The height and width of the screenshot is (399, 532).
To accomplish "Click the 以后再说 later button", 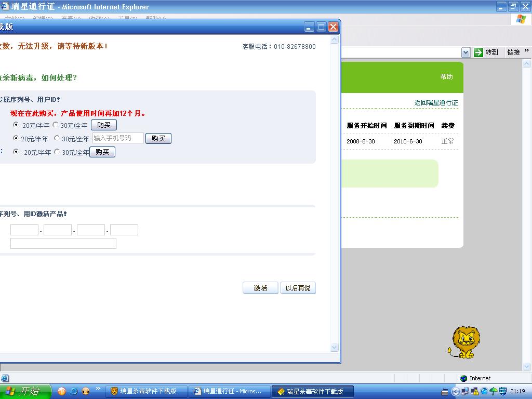I will 298,288.
